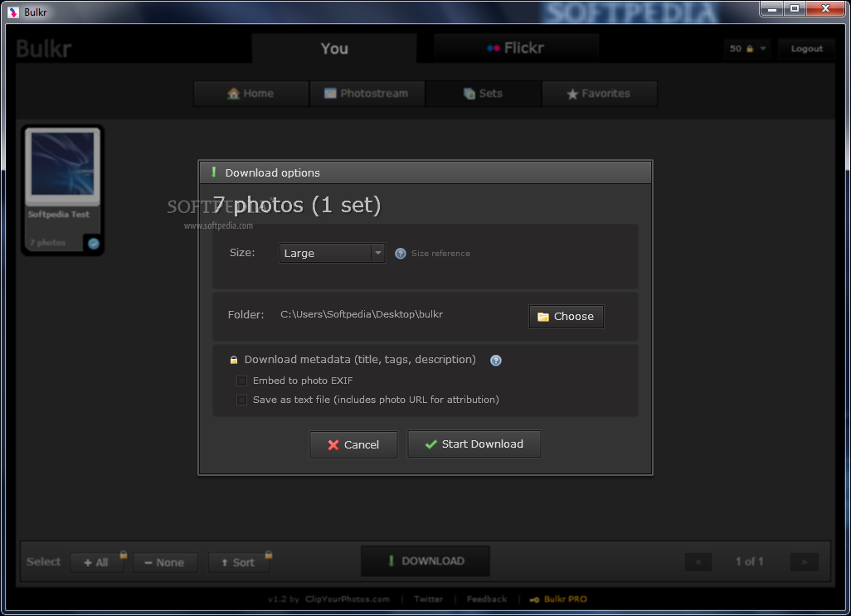
Task: Open the Size reference link
Action: click(x=440, y=253)
